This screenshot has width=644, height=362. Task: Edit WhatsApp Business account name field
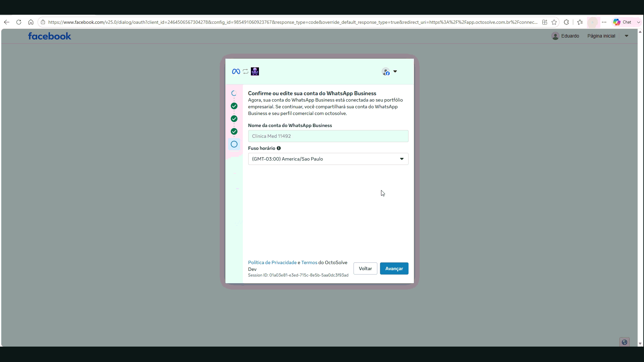pos(328,136)
